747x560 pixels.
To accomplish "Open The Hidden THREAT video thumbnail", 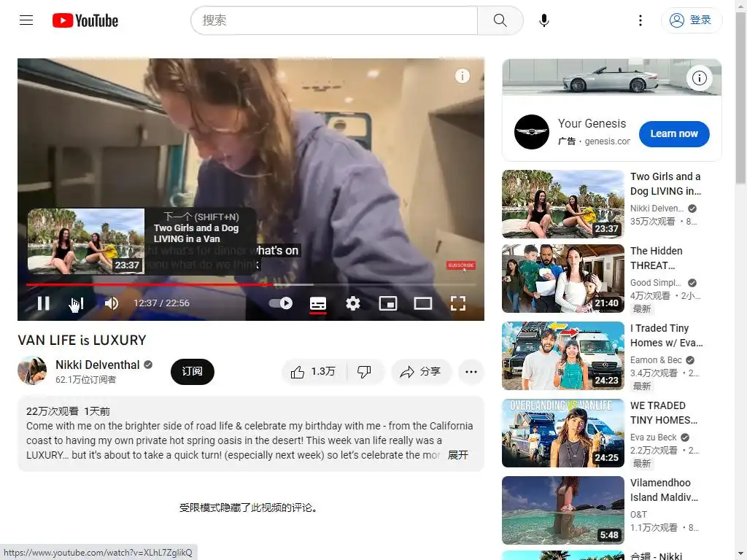I will pos(562,279).
